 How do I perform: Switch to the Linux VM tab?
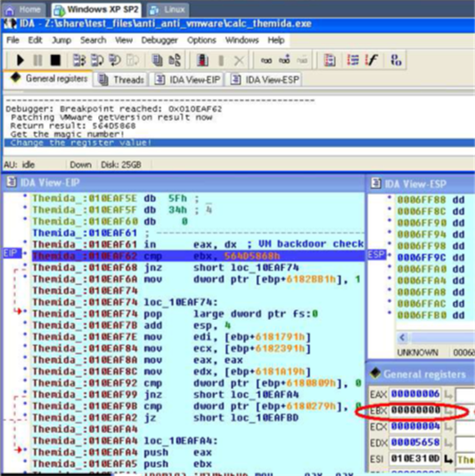168,10
